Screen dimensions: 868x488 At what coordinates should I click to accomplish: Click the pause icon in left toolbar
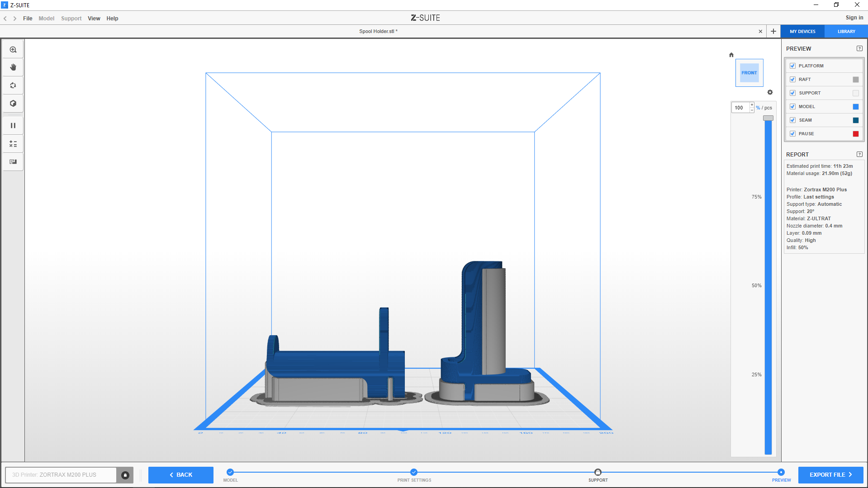[13, 126]
